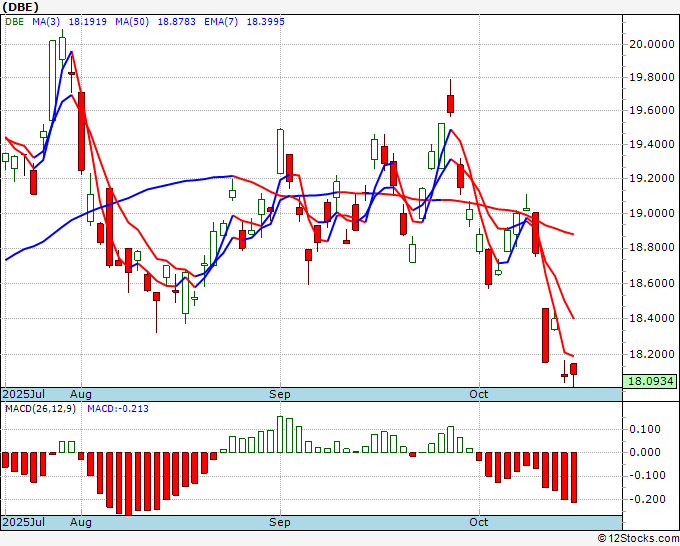Click the DBE ticker label in legend
Image resolution: width=680 pixels, height=546 pixels.
[x=14, y=22]
